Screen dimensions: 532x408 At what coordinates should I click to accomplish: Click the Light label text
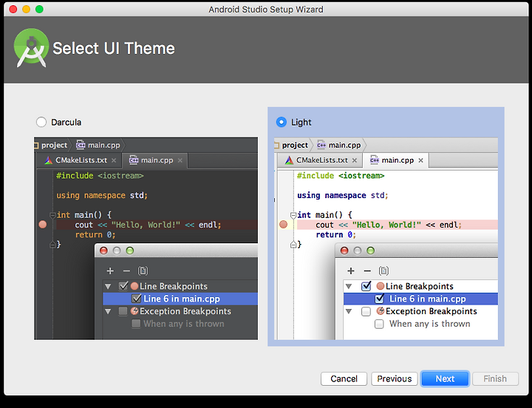[301, 122]
